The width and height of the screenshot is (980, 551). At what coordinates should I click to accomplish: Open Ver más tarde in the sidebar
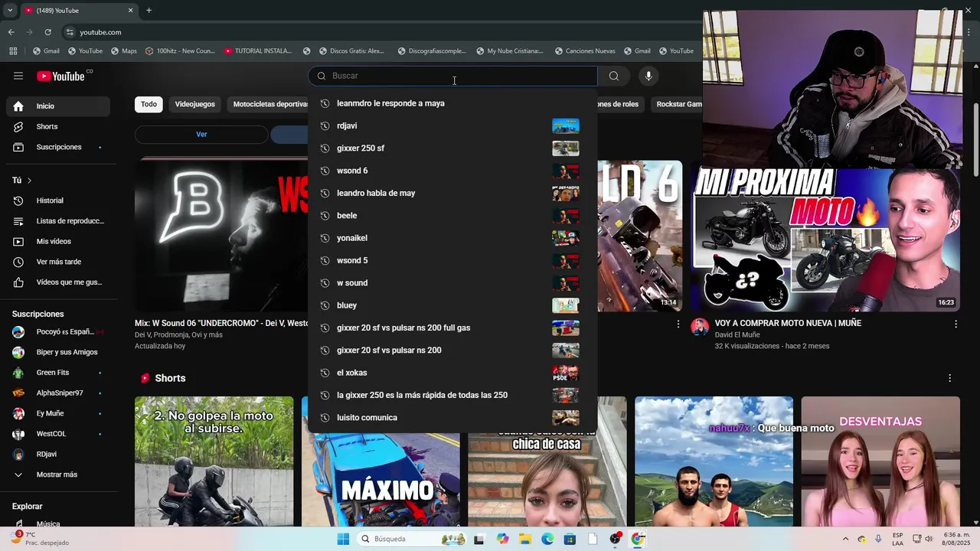click(58, 262)
